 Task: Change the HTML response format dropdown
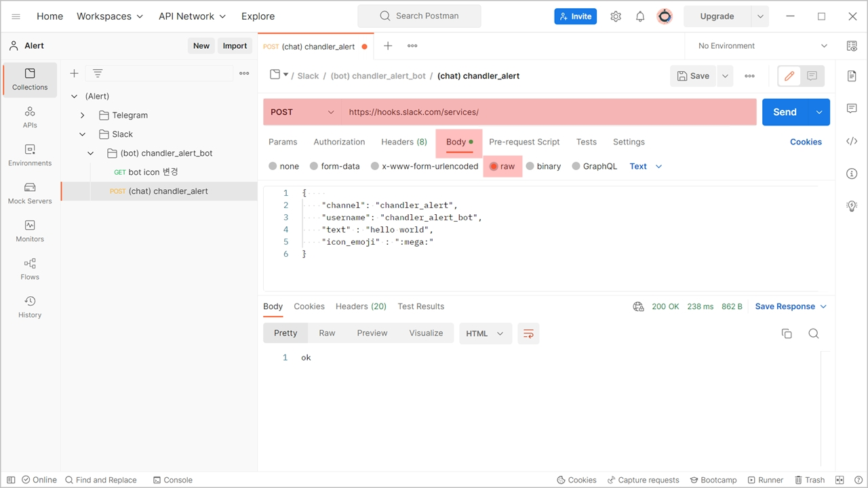coord(486,333)
